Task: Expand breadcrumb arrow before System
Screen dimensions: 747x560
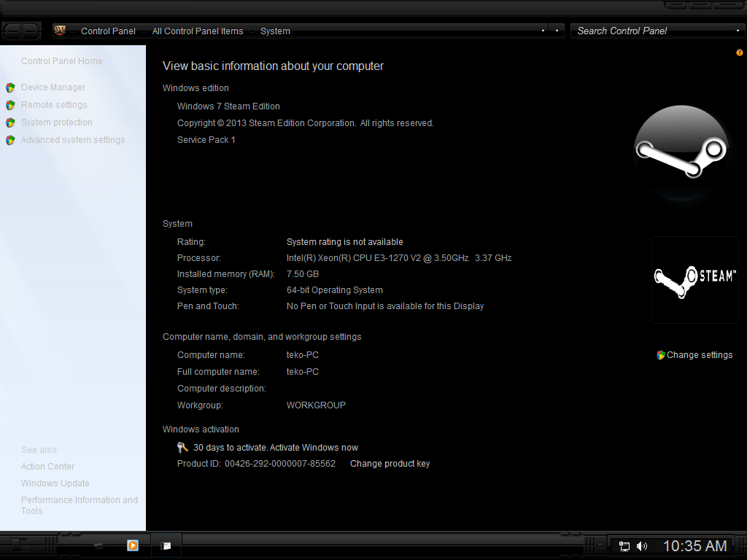Action: point(252,31)
